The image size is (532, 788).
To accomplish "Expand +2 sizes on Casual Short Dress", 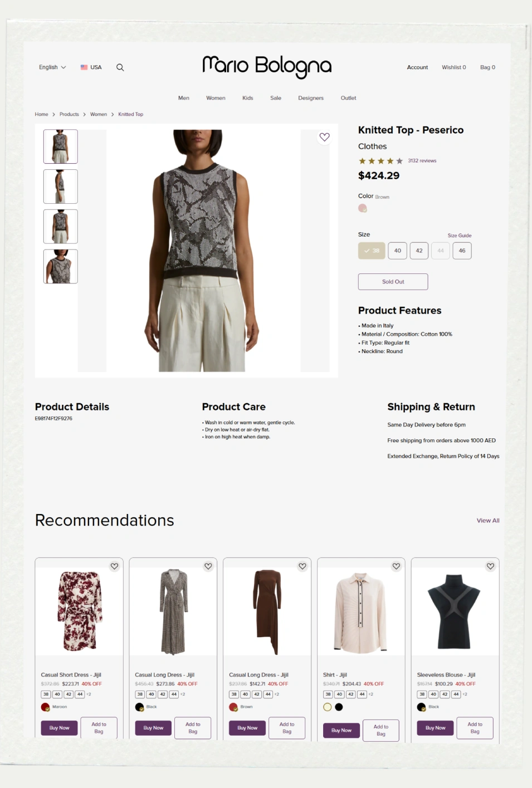I will (89, 694).
